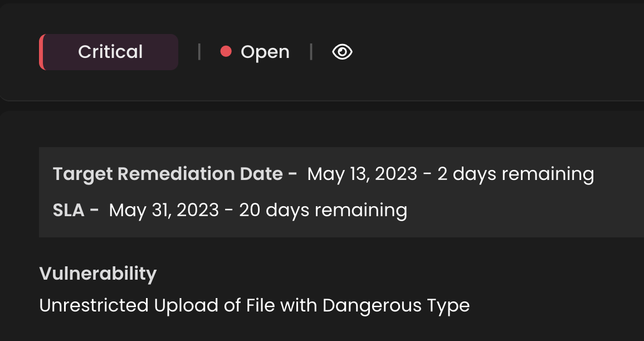644x341 pixels.
Task: Open the status labeled Open
Action: [265, 52]
